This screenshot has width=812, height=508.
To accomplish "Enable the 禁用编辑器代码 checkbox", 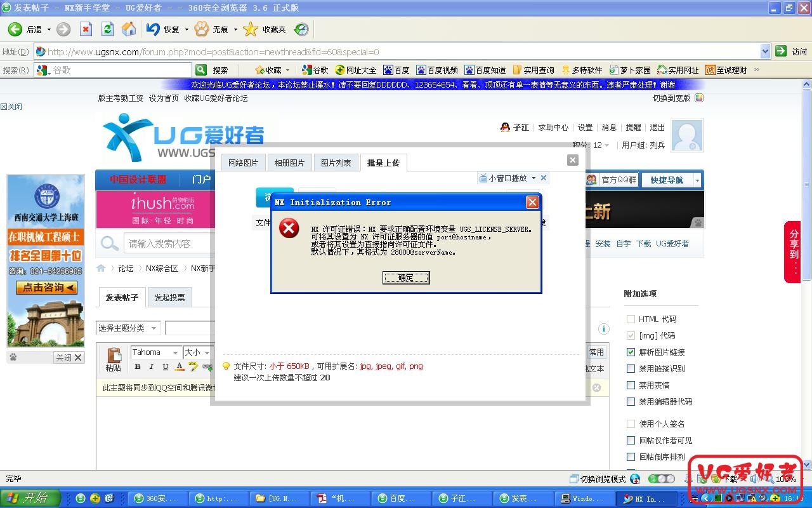I will tap(631, 401).
